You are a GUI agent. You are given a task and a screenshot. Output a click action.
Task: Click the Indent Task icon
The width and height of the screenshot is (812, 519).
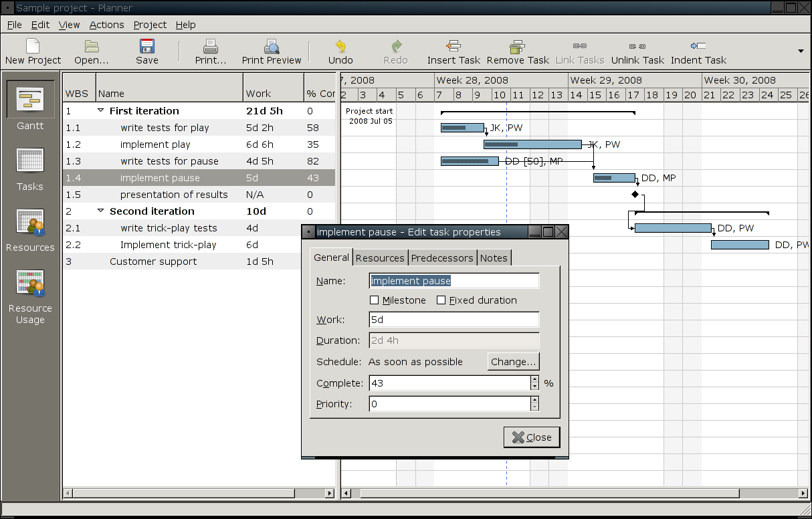(698, 47)
